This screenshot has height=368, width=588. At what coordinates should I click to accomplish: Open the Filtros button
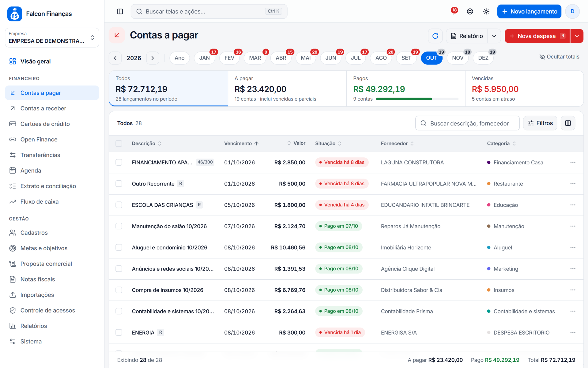(x=540, y=123)
